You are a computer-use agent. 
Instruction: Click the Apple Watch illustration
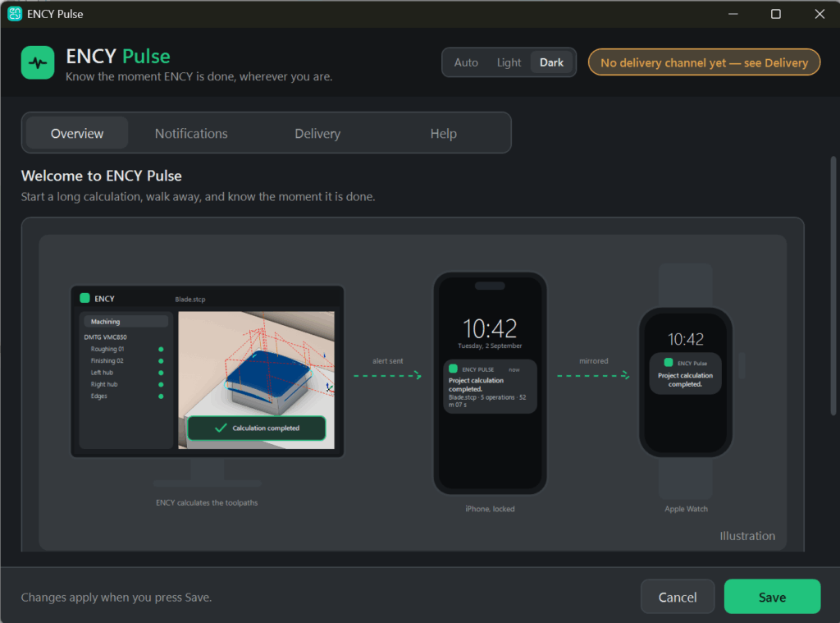[x=685, y=382]
